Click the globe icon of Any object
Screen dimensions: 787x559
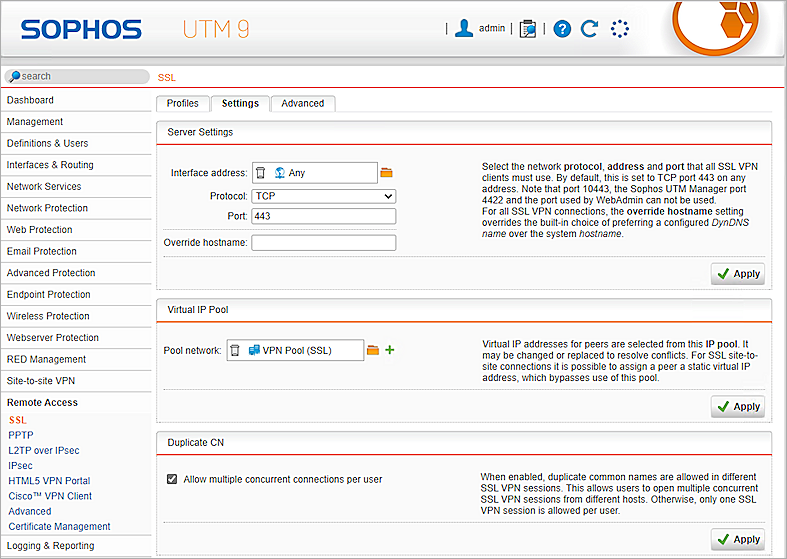(x=280, y=173)
